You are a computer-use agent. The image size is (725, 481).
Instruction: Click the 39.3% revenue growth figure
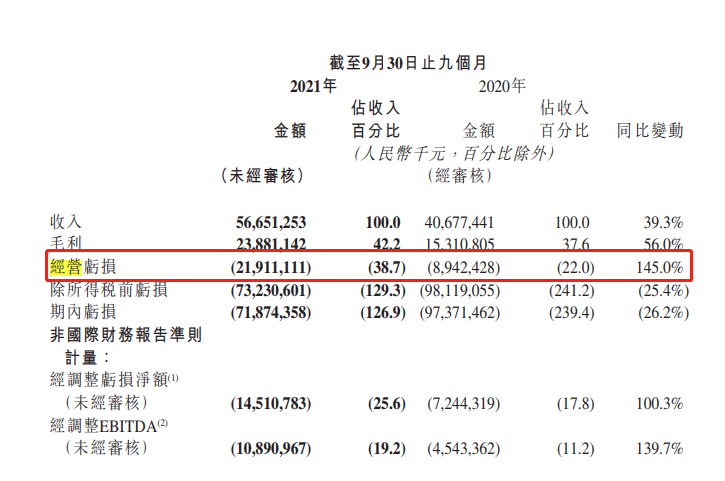coord(664,222)
